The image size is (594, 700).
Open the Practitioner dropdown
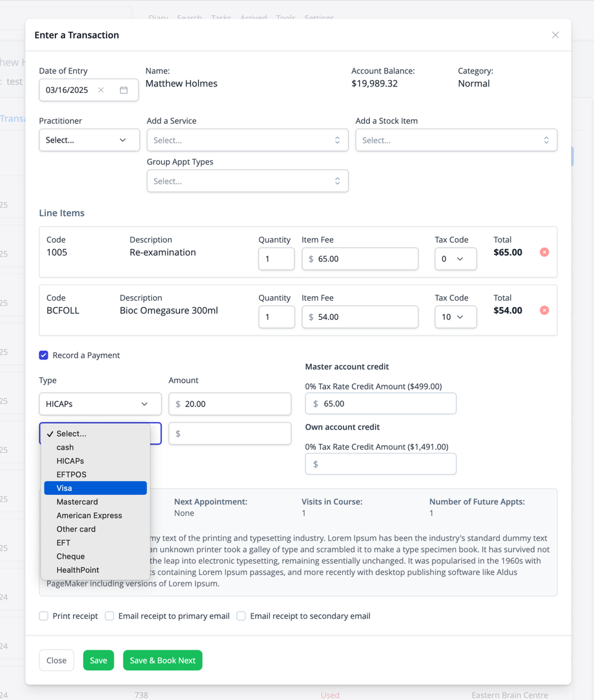pos(89,140)
